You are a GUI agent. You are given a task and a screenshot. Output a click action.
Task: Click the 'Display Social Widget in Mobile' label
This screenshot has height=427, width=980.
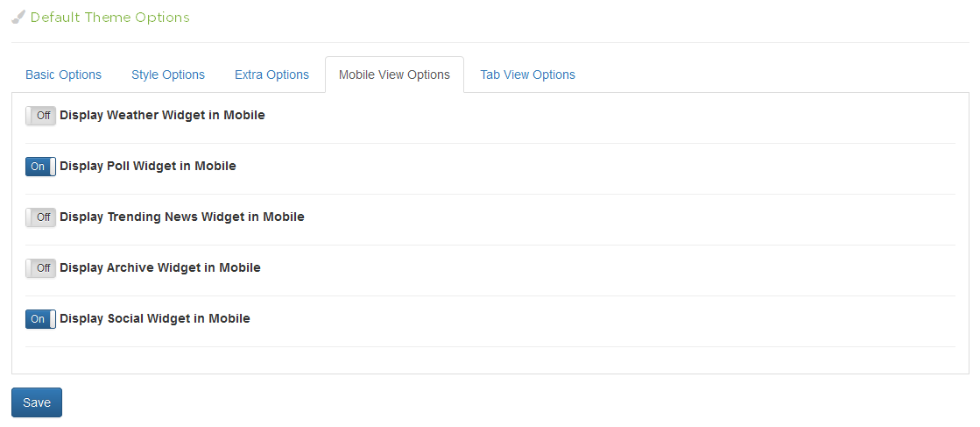click(x=155, y=318)
